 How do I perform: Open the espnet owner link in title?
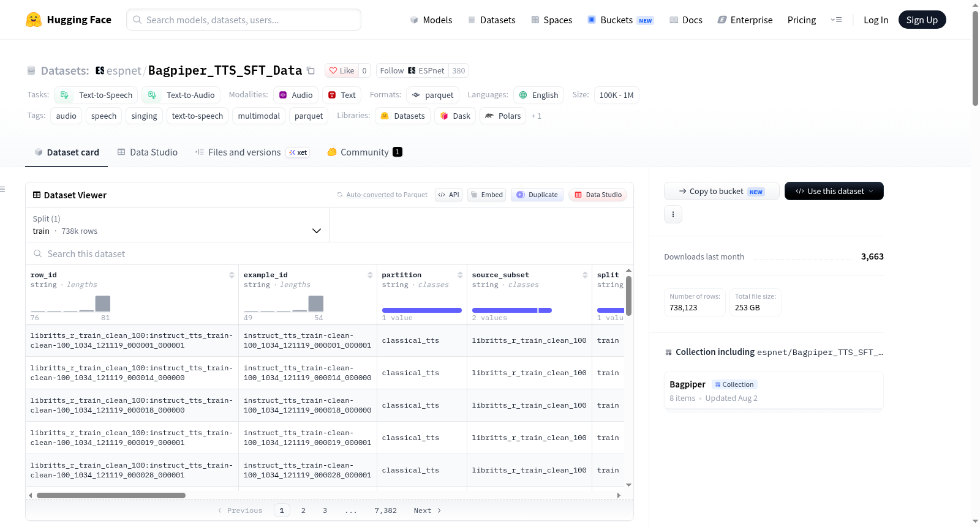(124, 70)
